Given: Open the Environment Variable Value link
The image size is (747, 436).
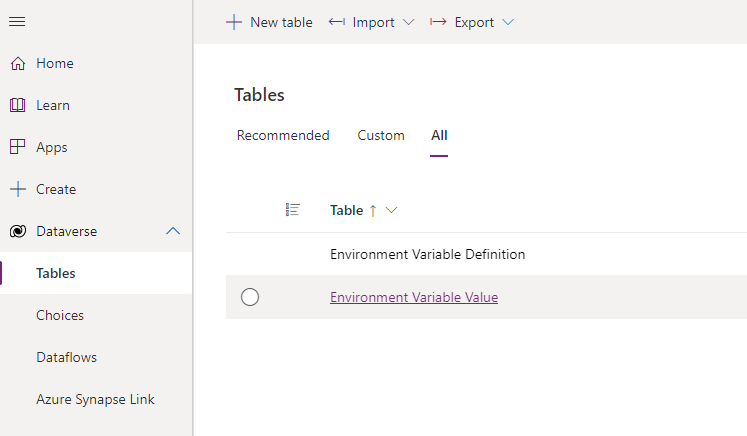Looking at the screenshot, I should pyautogui.click(x=414, y=297).
